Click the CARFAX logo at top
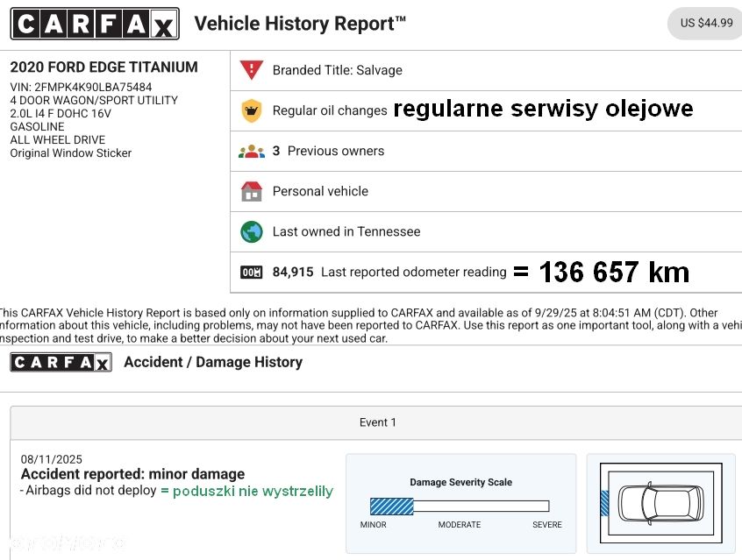Image resolution: width=742 pixels, height=560 pixels. (95, 24)
